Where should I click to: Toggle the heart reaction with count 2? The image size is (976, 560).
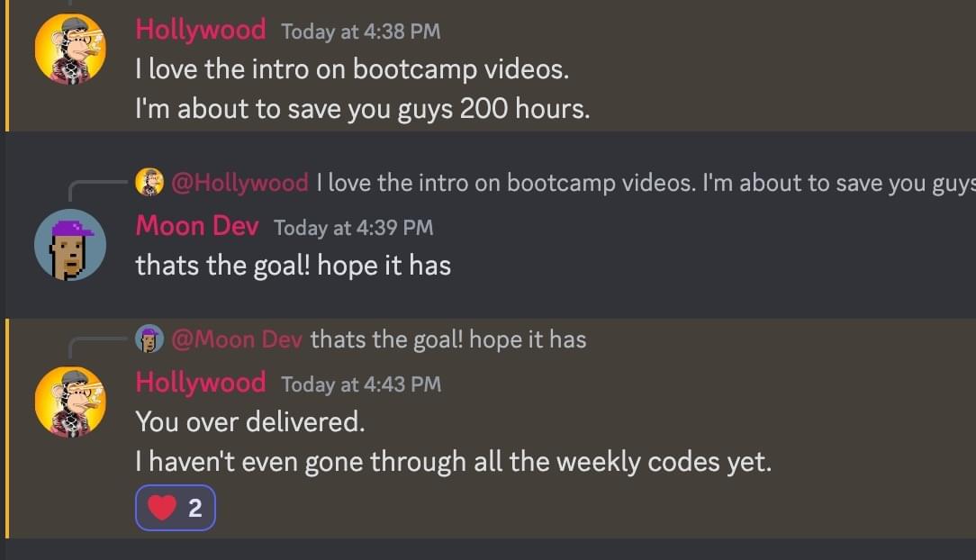pyautogui.click(x=176, y=508)
